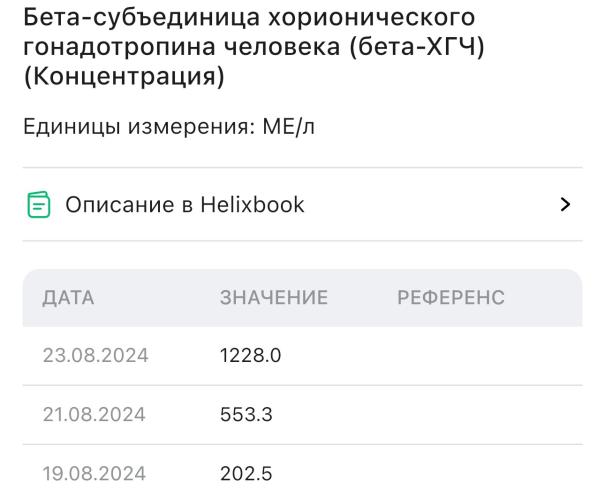The image size is (605, 500).
Task: Tap the Единицы измерения: МЕ/л line
Action: (169, 127)
